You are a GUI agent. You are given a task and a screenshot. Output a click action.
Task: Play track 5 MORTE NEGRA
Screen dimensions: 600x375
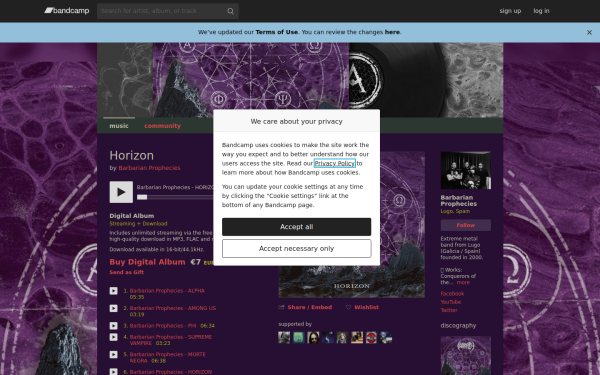pyautogui.click(x=114, y=355)
